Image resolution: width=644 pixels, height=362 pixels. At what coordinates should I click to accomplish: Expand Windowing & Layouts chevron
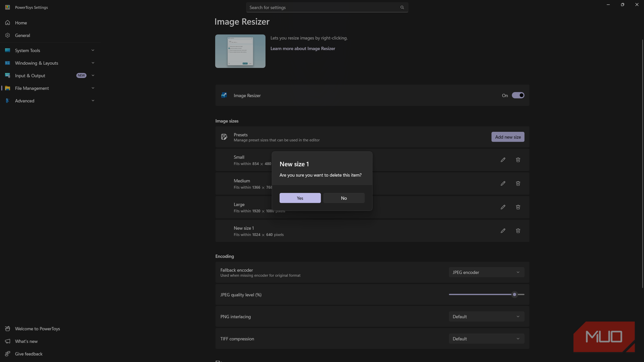point(93,63)
